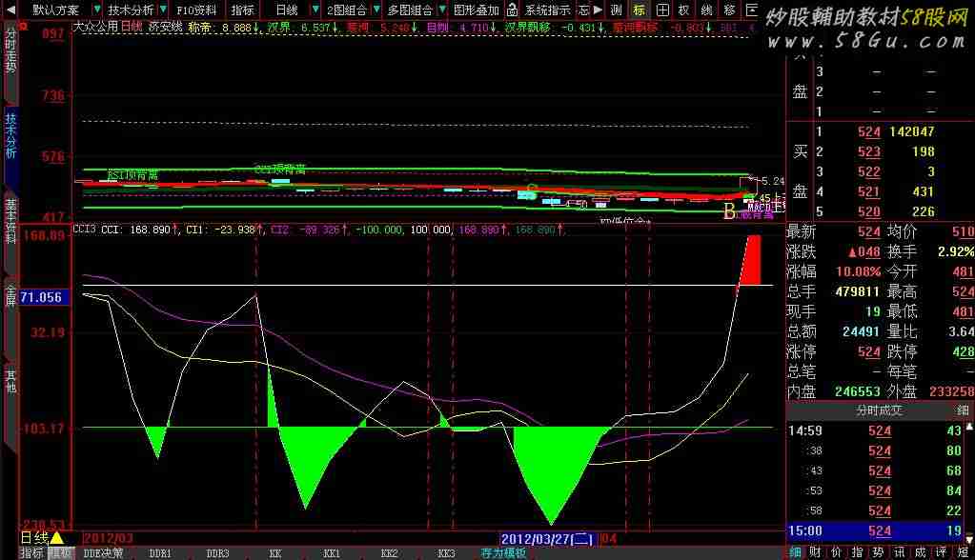Click the grid window-layout icon
975x560 pixels.
[x=662, y=10]
